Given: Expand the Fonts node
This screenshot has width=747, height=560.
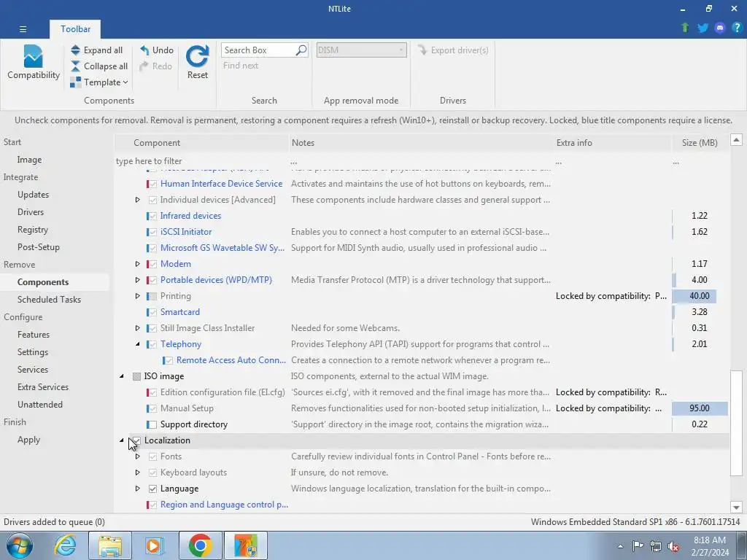Looking at the screenshot, I should pos(137,456).
